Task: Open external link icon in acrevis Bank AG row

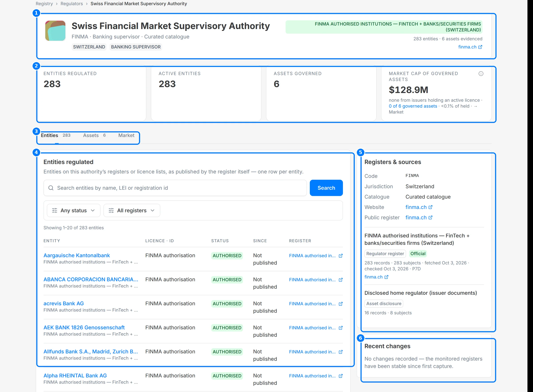Action: click(x=341, y=303)
